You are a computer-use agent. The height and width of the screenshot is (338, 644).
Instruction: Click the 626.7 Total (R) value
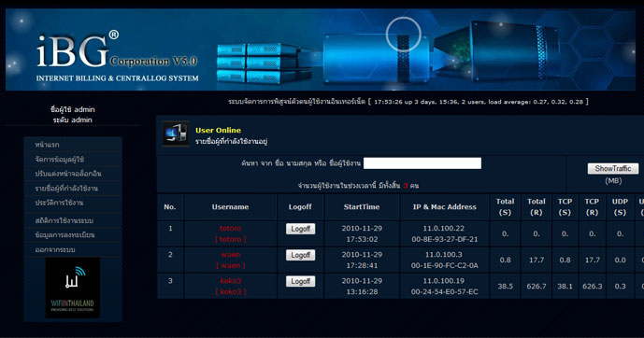537,287
